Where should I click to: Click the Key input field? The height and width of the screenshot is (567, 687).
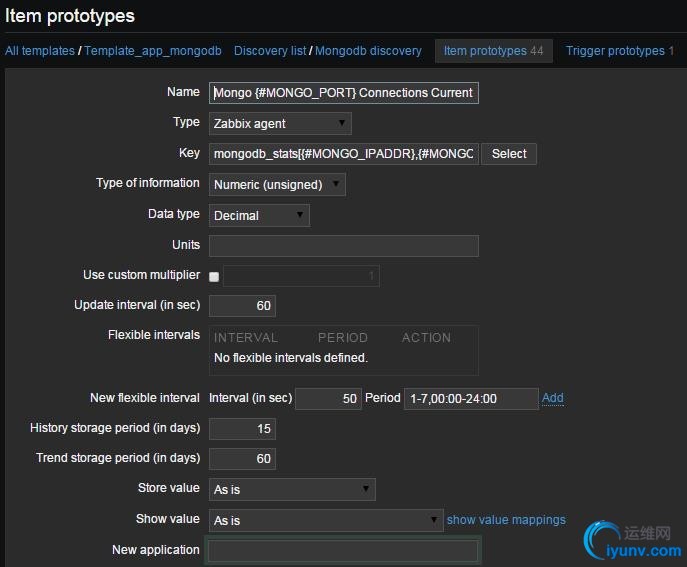344,154
